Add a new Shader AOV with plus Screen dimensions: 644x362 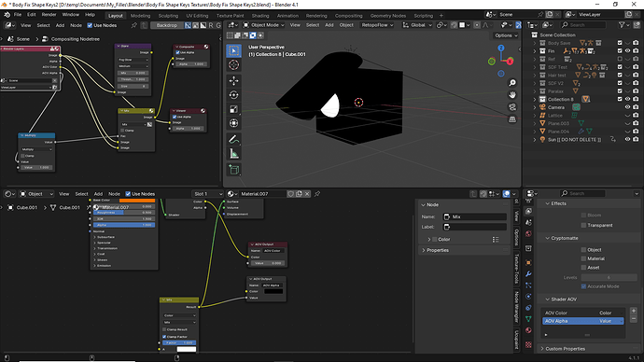[x=634, y=311]
